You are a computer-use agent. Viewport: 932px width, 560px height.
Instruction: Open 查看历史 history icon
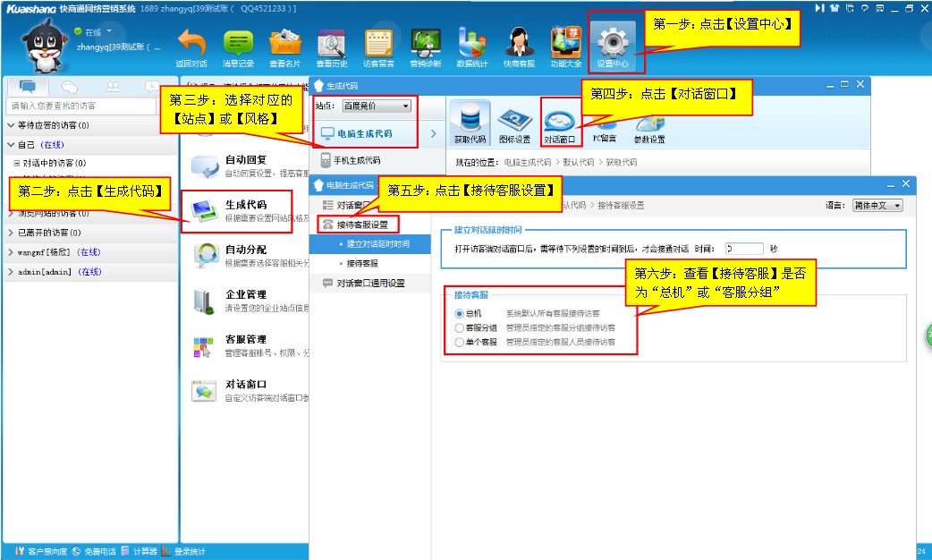tap(331, 46)
